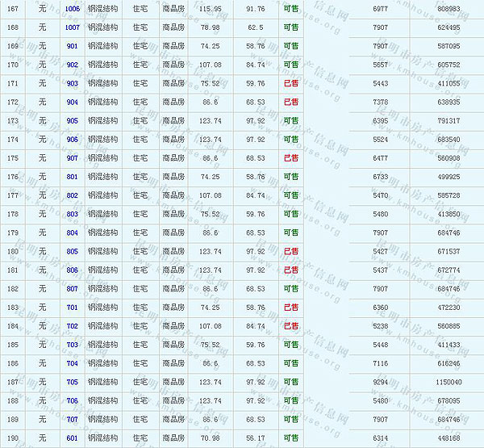
Task: Select room 701 link
Action: point(72,308)
